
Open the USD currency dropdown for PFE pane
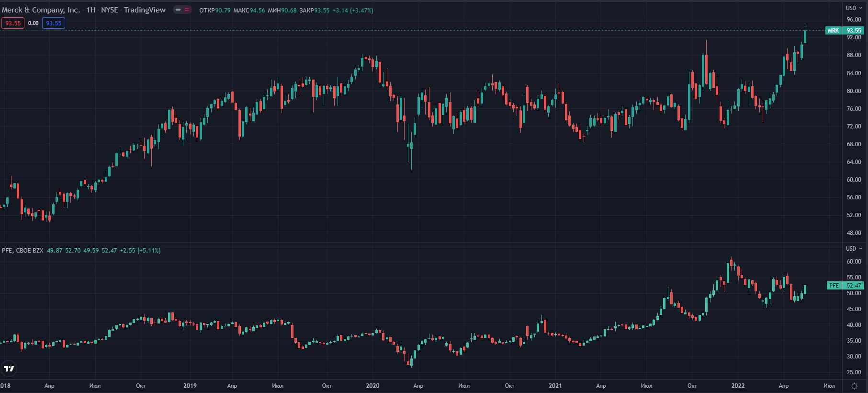click(x=854, y=248)
